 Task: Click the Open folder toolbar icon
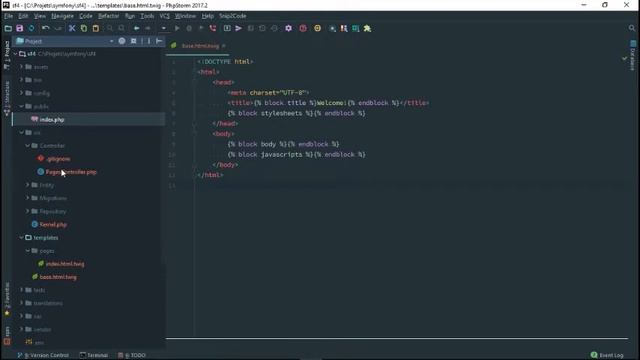click(8, 29)
